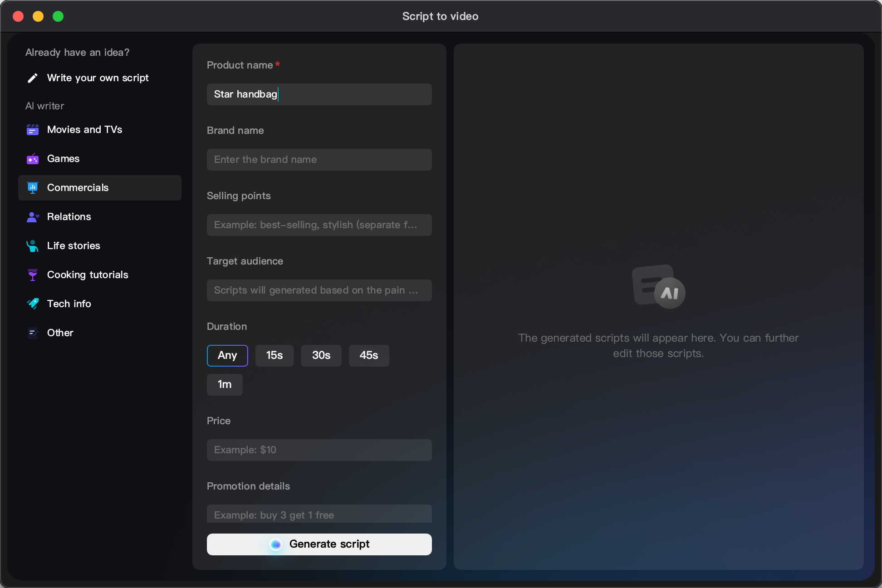Select the Cooking tutorials category icon
This screenshot has width=882, height=588.
click(32, 274)
